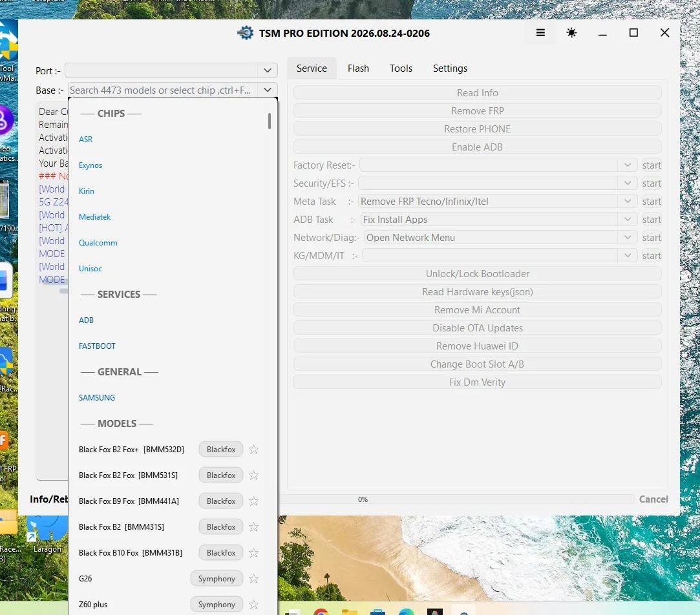Click the Unlock/Lock Bootloader button
Viewport: 700px width, 615px height.
click(x=477, y=273)
